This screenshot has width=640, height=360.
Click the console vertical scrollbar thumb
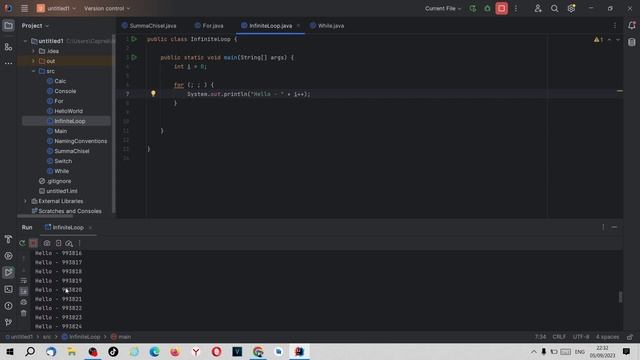click(x=620, y=297)
